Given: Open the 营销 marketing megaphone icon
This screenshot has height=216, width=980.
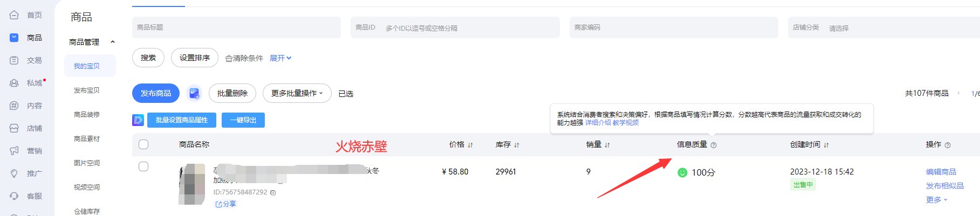Looking at the screenshot, I should pyautogui.click(x=14, y=151).
